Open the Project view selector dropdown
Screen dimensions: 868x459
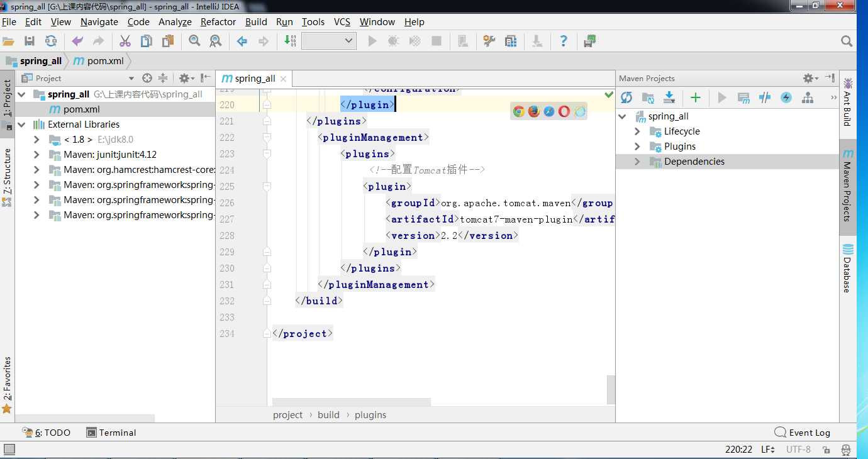pos(131,79)
